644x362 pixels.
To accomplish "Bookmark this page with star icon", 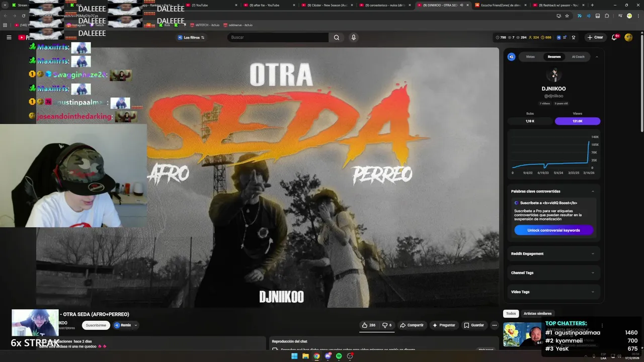I will click(567, 16).
